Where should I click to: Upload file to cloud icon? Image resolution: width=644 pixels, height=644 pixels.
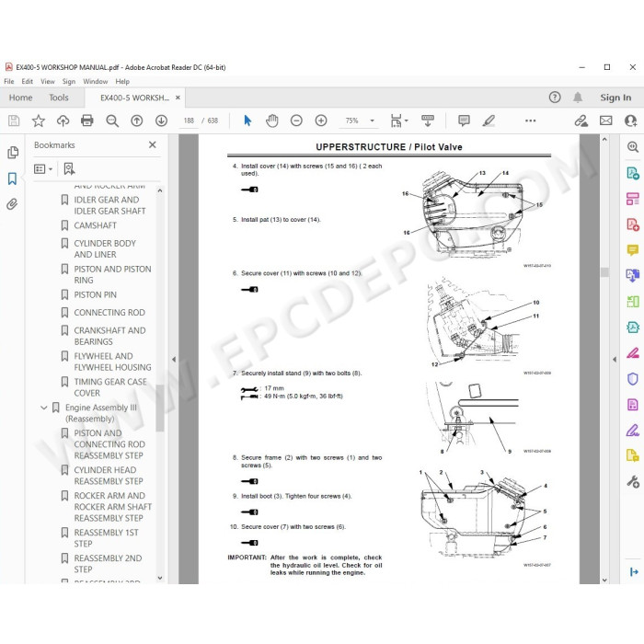pos(63,121)
